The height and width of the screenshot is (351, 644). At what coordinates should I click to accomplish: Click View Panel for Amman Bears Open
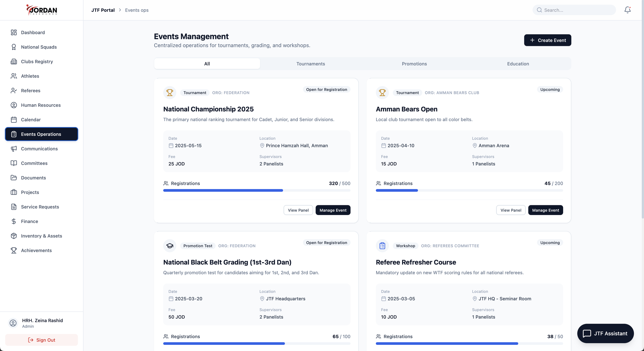(x=511, y=210)
